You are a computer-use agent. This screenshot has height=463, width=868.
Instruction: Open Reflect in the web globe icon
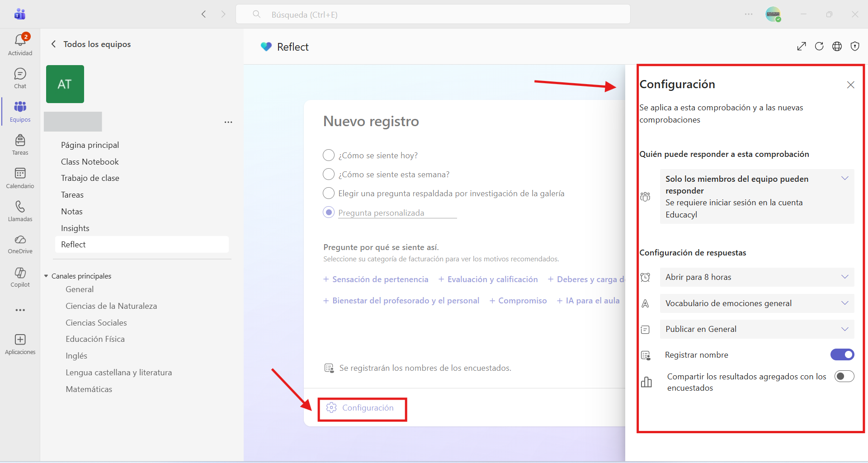coord(837,46)
